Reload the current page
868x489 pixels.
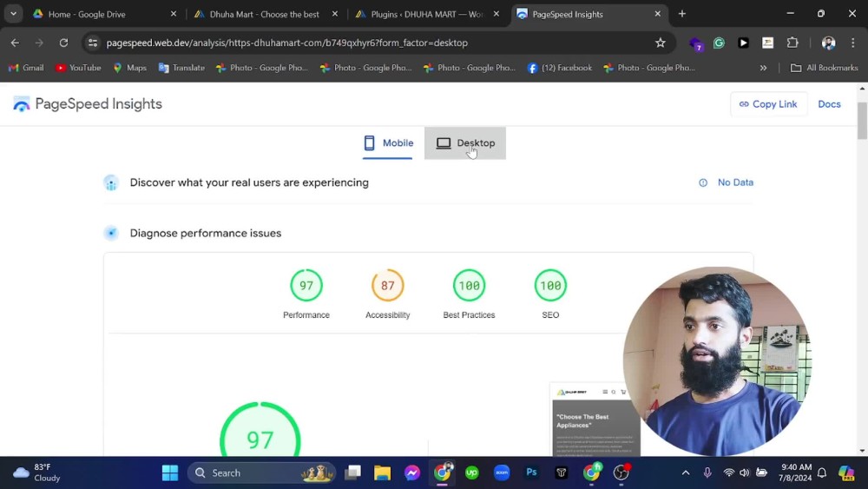[63, 43]
